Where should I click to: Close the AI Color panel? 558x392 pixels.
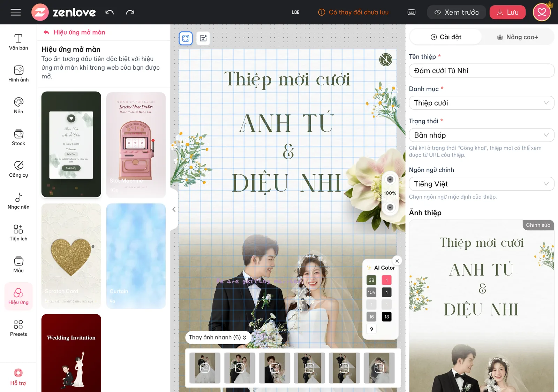coord(397,261)
